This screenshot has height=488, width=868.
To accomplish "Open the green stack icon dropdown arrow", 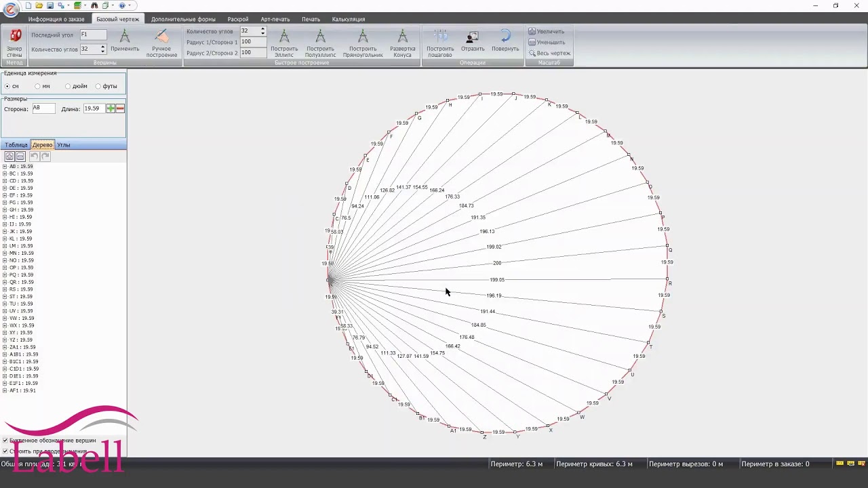I will [85, 5].
